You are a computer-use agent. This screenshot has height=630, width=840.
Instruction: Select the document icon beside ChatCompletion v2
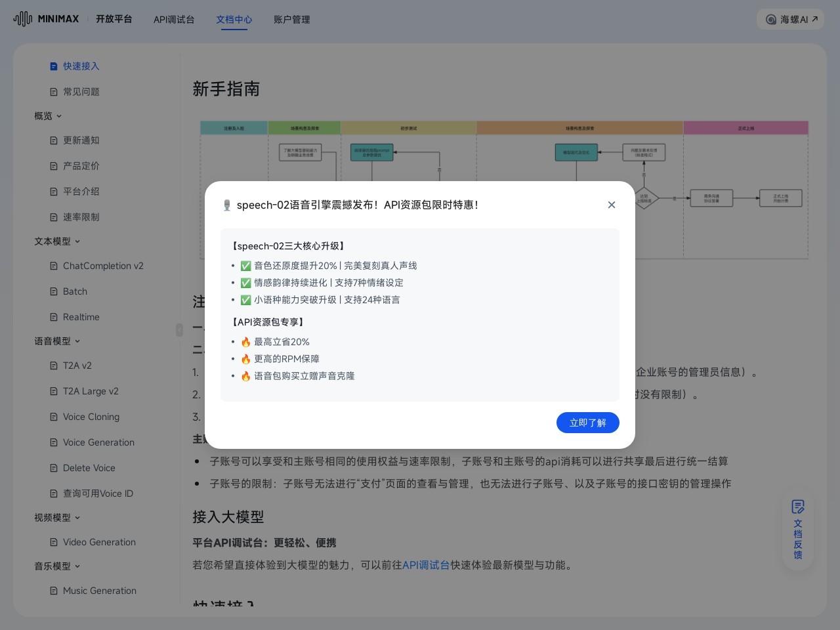click(54, 266)
